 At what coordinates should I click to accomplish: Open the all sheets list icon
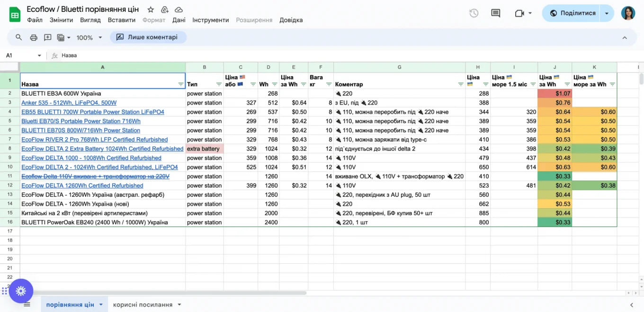coord(27,304)
